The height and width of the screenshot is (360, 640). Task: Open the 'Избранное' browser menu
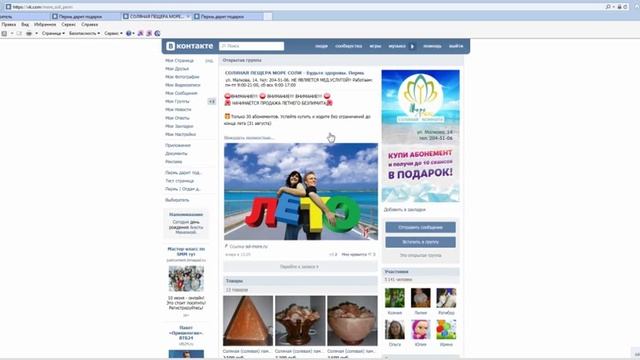point(45,24)
